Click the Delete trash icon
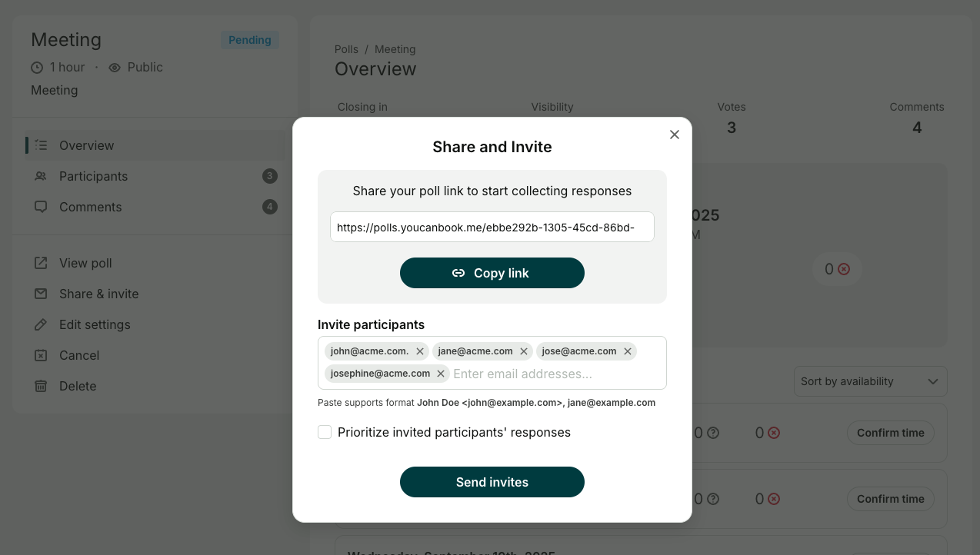Screen dimensions: 980x555 tap(41, 386)
